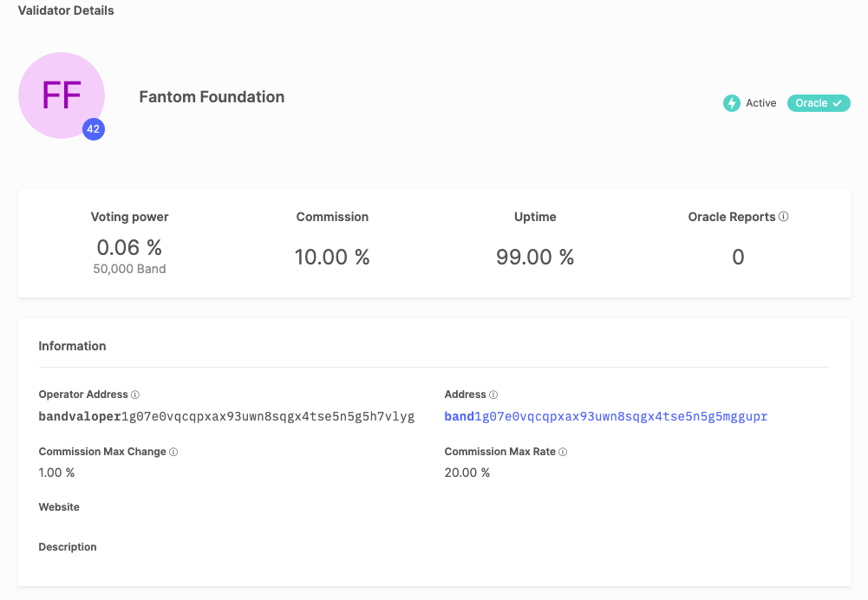This screenshot has width=868, height=600.
Task: Click the Description label
Action: [x=68, y=547]
